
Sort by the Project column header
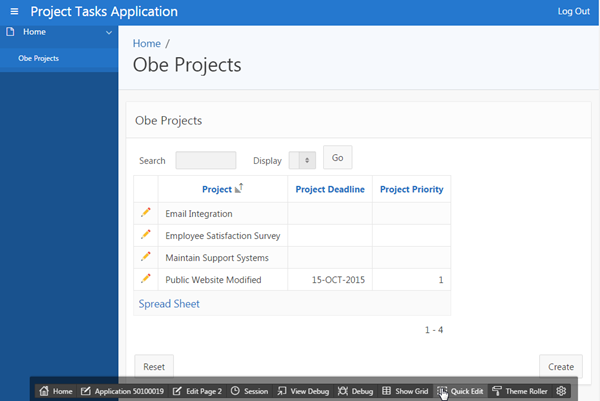(217, 189)
